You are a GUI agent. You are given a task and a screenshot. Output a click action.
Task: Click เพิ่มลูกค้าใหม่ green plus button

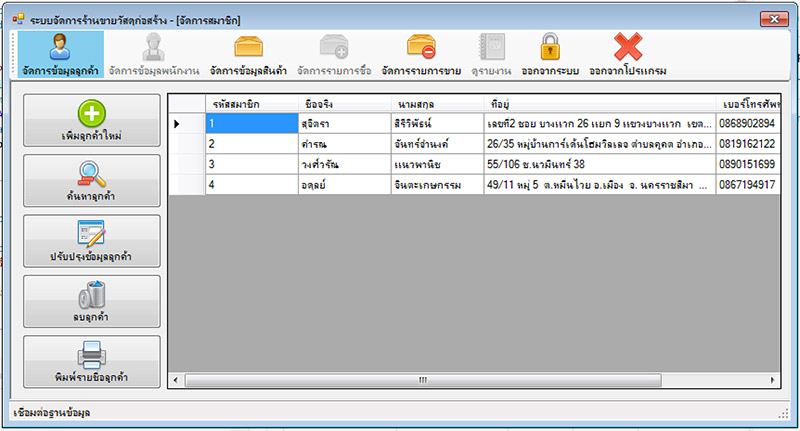(91, 119)
